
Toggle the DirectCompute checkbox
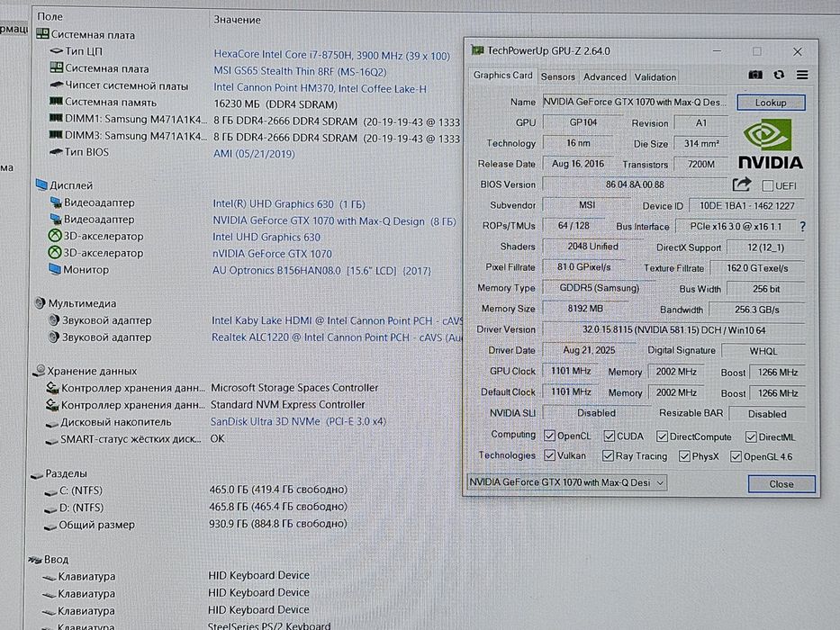(x=662, y=436)
